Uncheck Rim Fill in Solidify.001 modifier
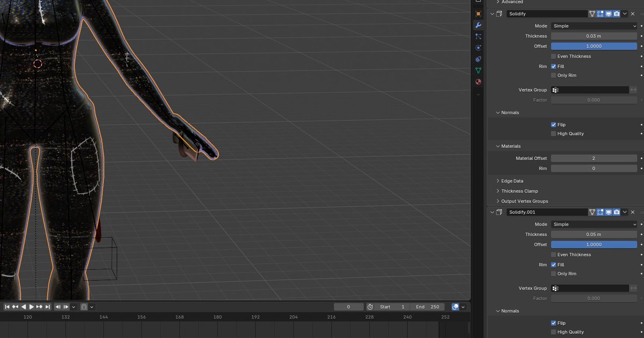The height and width of the screenshot is (338, 644). pyautogui.click(x=553, y=265)
